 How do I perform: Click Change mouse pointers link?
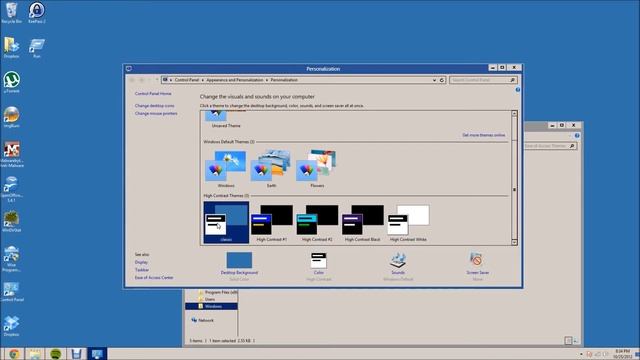[x=156, y=113]
